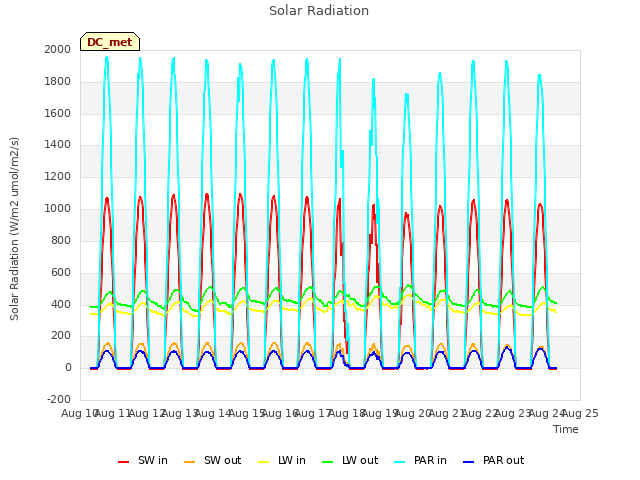Click the Aug 10 x-axis tick label
Screen dimensions: 640x480
click(79, 413)
